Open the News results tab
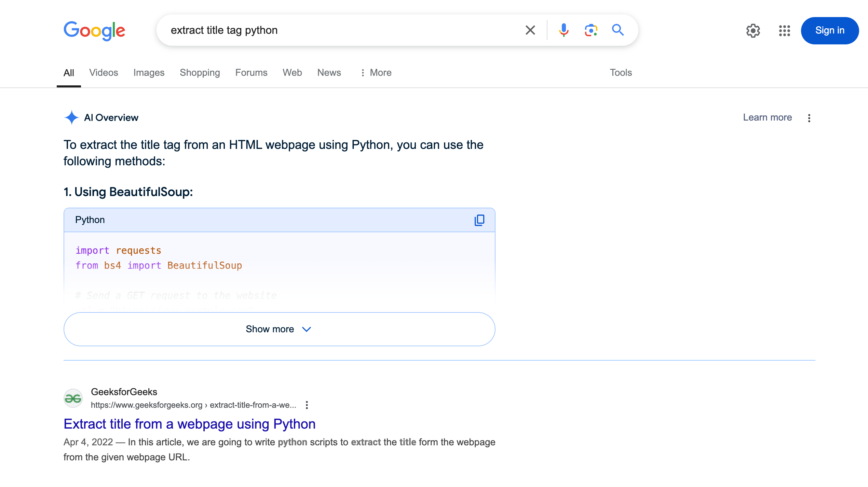This screenshot has height=487, width=868. [x=329, y=72]
